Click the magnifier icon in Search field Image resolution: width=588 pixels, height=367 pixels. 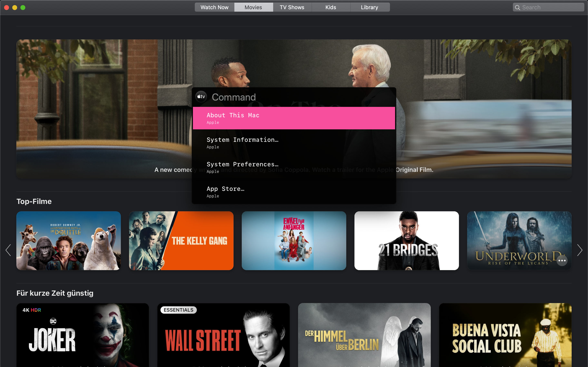point(517,8)
